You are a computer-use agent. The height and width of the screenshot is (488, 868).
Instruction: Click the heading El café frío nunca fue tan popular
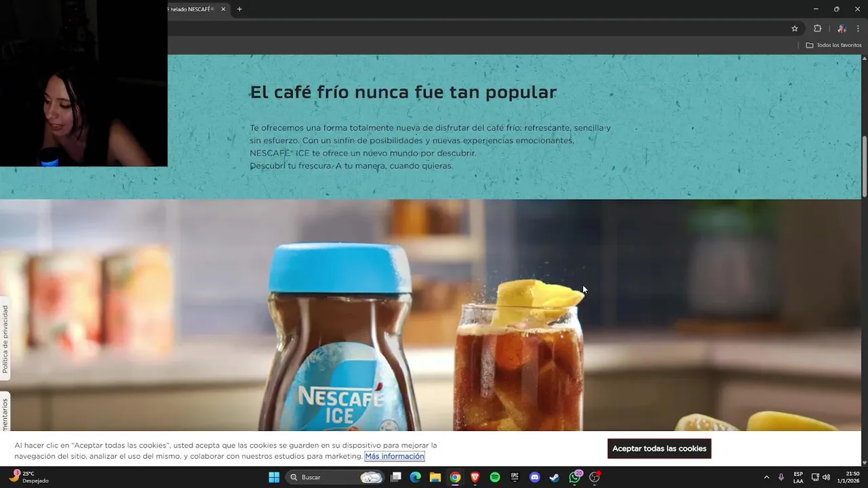pyautogui.click(x=403, y=92)
